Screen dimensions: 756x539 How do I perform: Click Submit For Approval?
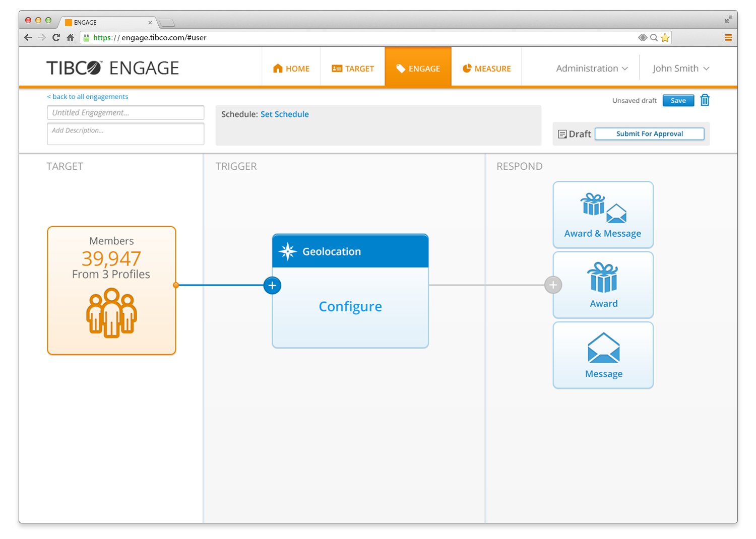pos(650,133)
